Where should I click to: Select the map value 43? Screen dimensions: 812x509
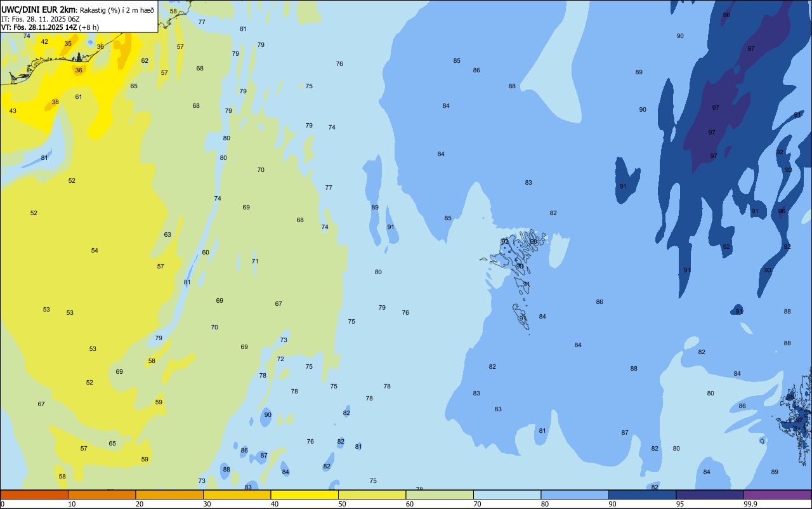point(13,111)
